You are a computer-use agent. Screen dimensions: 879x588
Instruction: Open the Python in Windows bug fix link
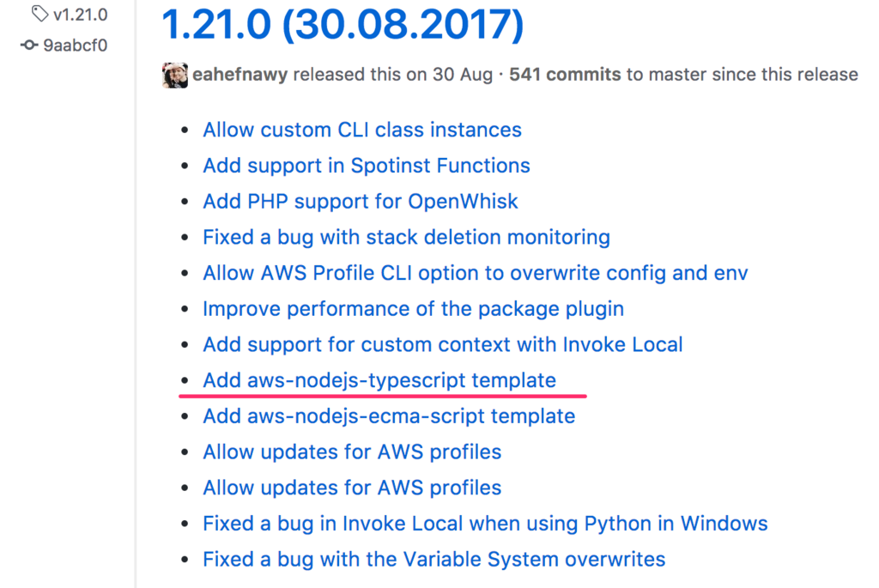pyautogui.click(x=485, y=523)
